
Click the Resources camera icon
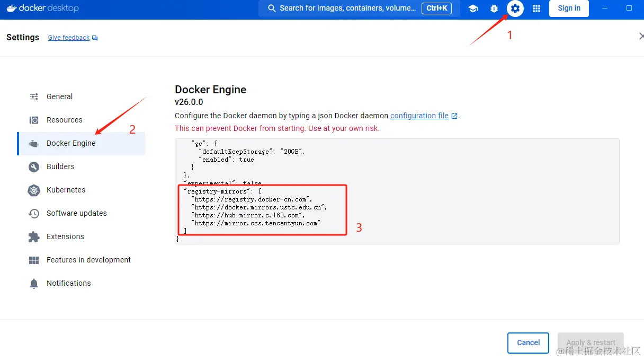coord(34,120)
